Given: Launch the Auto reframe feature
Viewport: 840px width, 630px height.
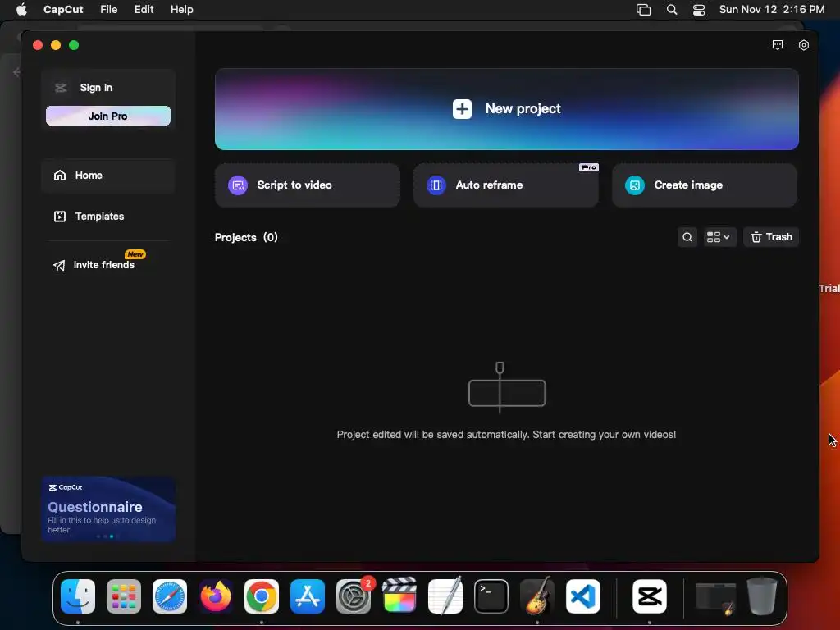Looking at the screenshot, I should coord(505,185).
